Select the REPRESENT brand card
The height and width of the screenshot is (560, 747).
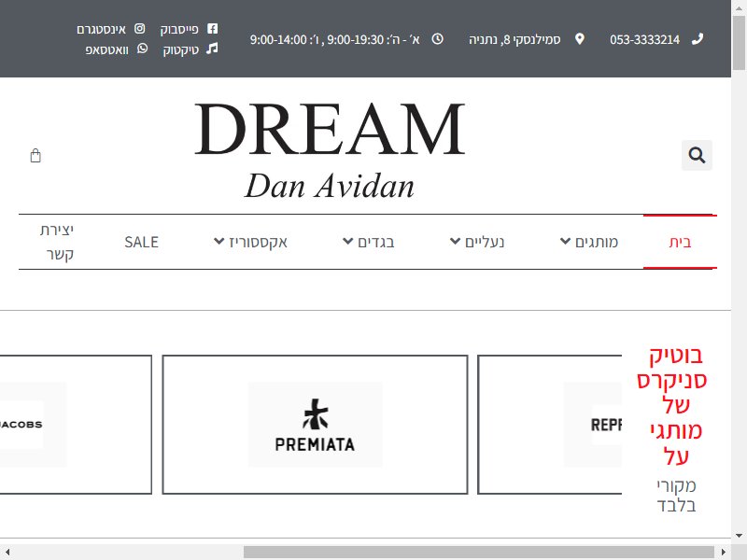[x=550, y=425]
